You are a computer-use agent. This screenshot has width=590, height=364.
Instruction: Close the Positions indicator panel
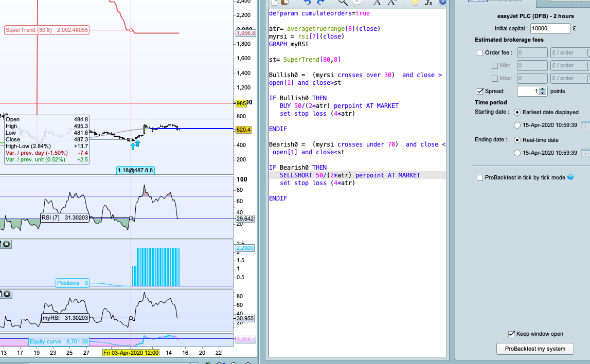(x=7, y=244)
